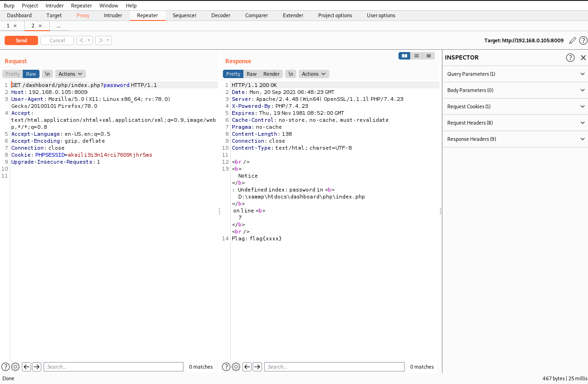Screen dimensions: 588x384
Task: Open request search settings gear icon
Action: 15,367
